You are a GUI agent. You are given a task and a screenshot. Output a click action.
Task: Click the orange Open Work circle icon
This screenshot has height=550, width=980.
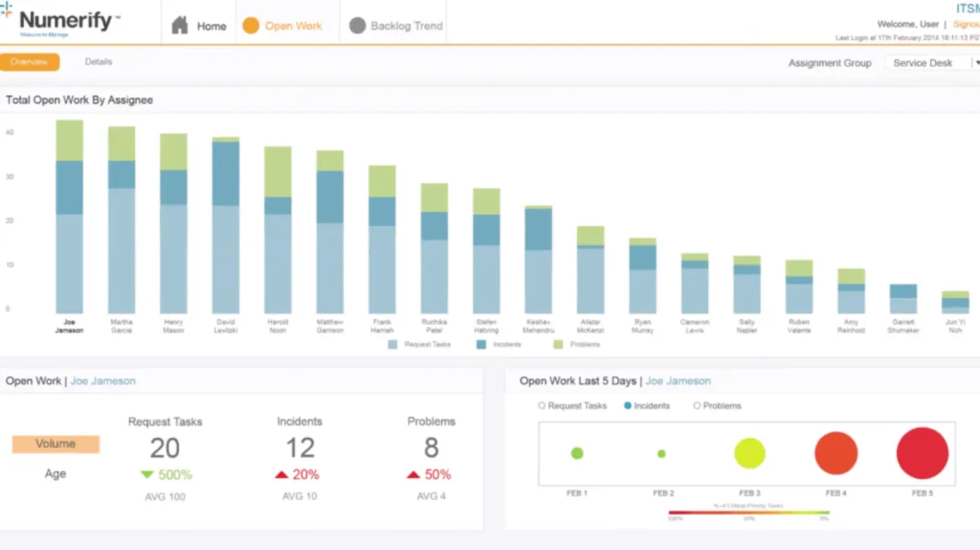pos(251,25)
